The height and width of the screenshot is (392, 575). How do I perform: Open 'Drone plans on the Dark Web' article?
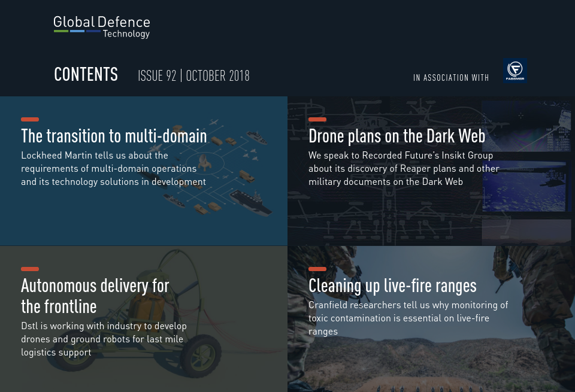pyautogui.click(x=397, y=136)
